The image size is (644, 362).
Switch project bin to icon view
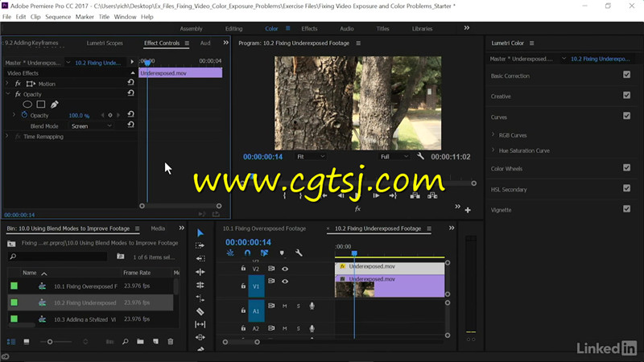(27, 341)
